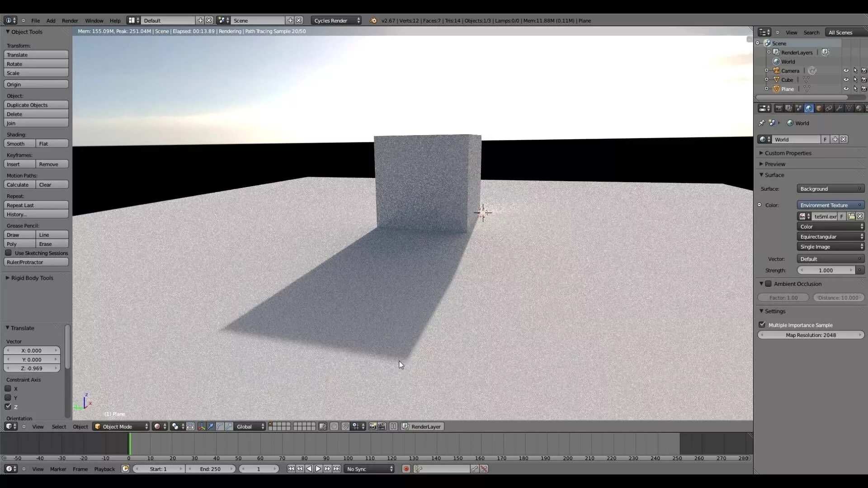Click the translate manipulator arrow icon
The width and height of the screenshot is (868, 488).
(x=211, y=427)
